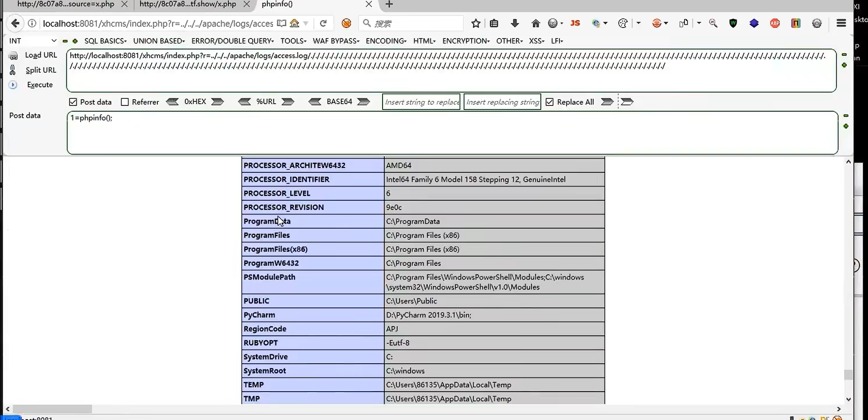Click the Replace All right arrow icon

(607, 102)
